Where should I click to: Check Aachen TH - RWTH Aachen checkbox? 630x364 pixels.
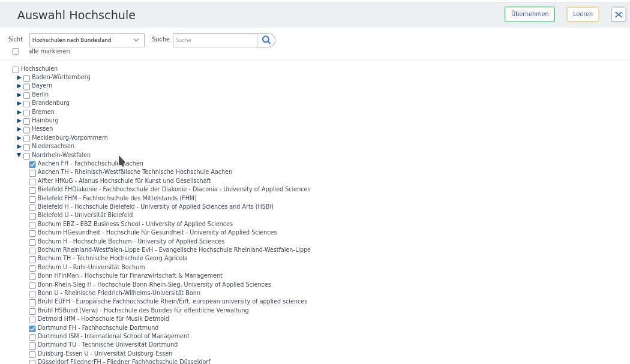tap(32, 173)
